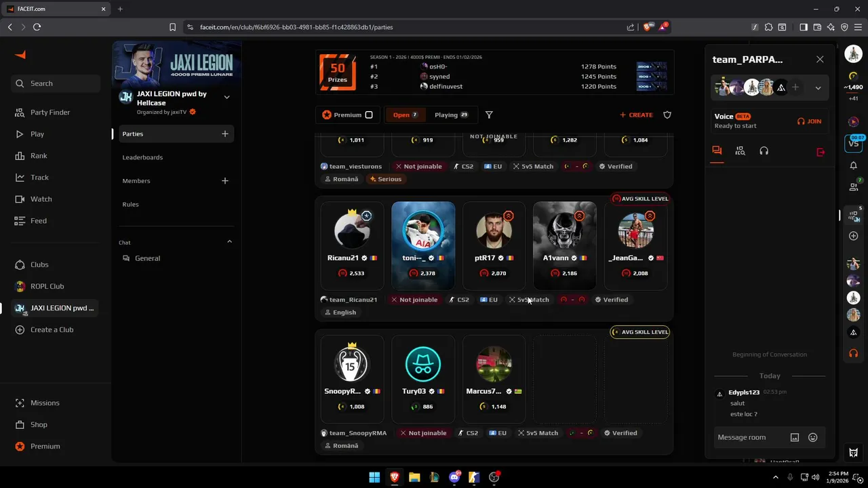
Task: Open ptR17 player card
Action: pos(494,245)
